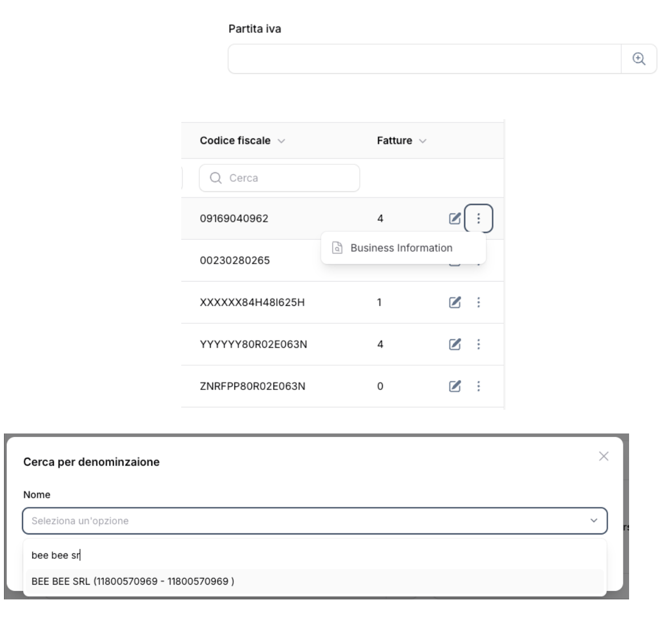The image size is (672, 622).
Task: Select the 00230280265 codice fiscale cell
Action: (235, 260)
